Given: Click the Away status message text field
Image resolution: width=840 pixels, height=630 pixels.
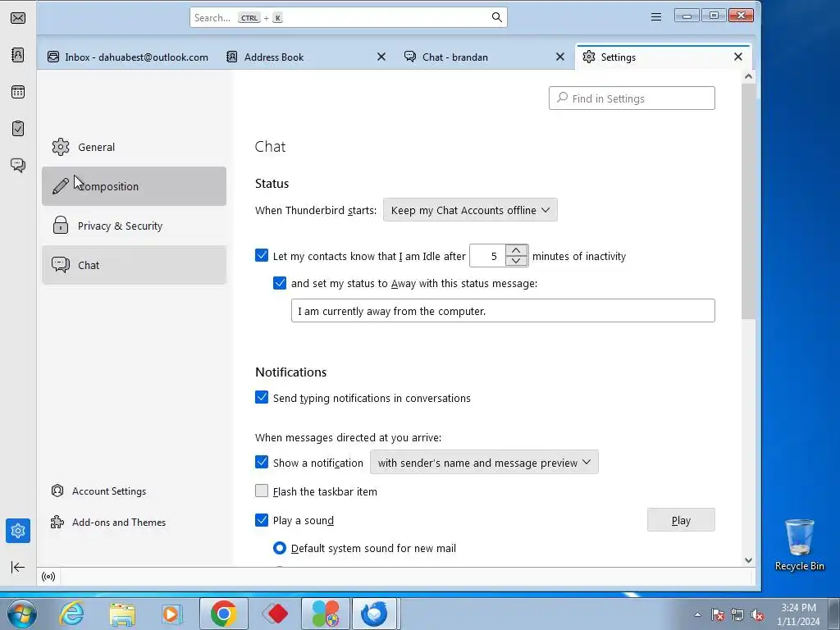Looking at the screenshot, I should click(503, 311).
